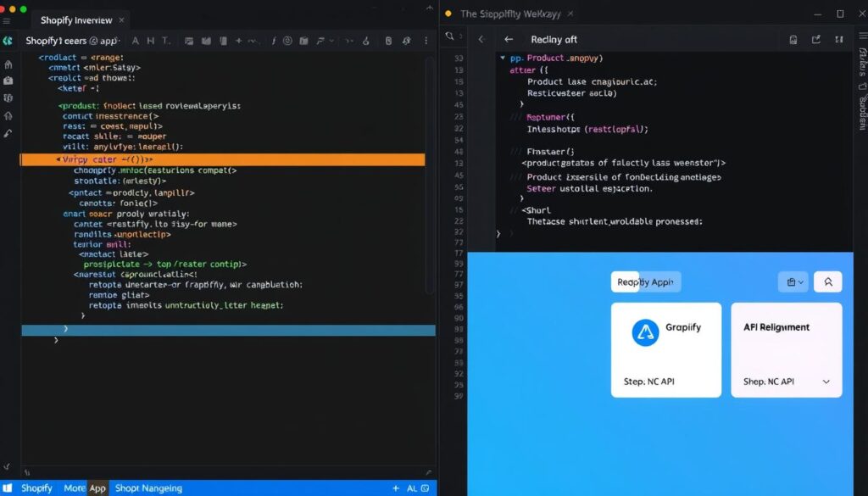The image size is (868, 496).
Task: Open the briefcase icon in the left sidebar
Action: (8, 81)
